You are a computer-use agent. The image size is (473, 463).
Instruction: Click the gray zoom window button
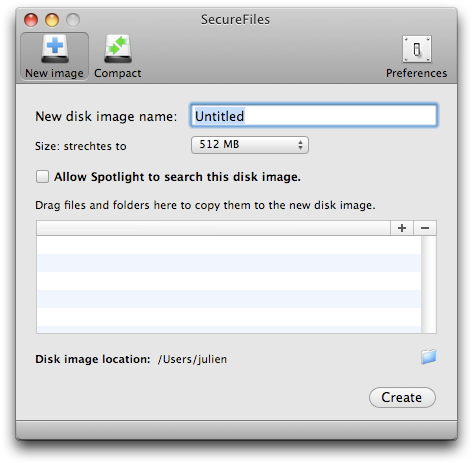tap(73, 20)
